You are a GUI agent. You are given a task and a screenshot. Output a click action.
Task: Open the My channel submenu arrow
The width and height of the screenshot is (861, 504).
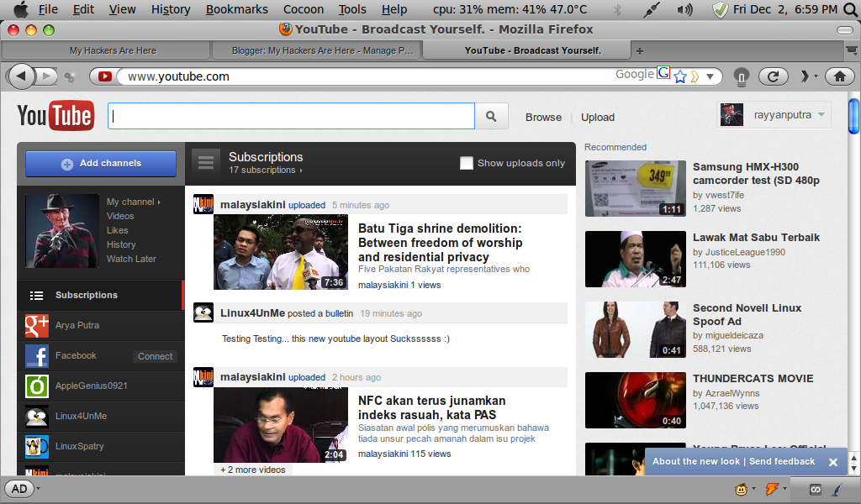click(x=159, y=202)
